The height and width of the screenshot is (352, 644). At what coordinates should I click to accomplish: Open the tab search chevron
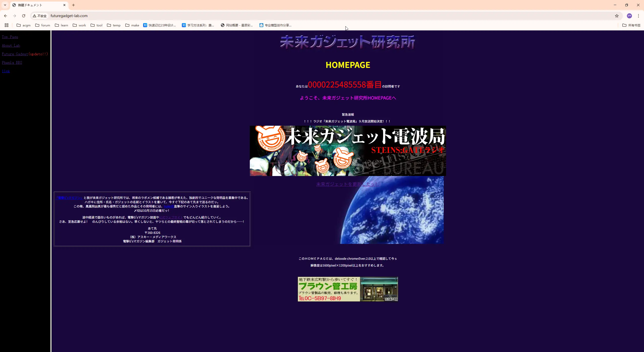pyautogui.click(x=5, y=5)
